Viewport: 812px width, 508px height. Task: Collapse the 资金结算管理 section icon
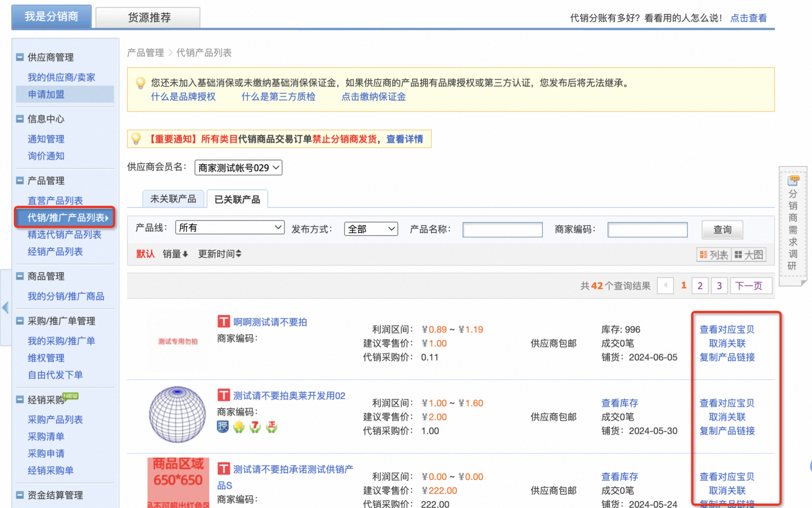[x=20, y=495]
